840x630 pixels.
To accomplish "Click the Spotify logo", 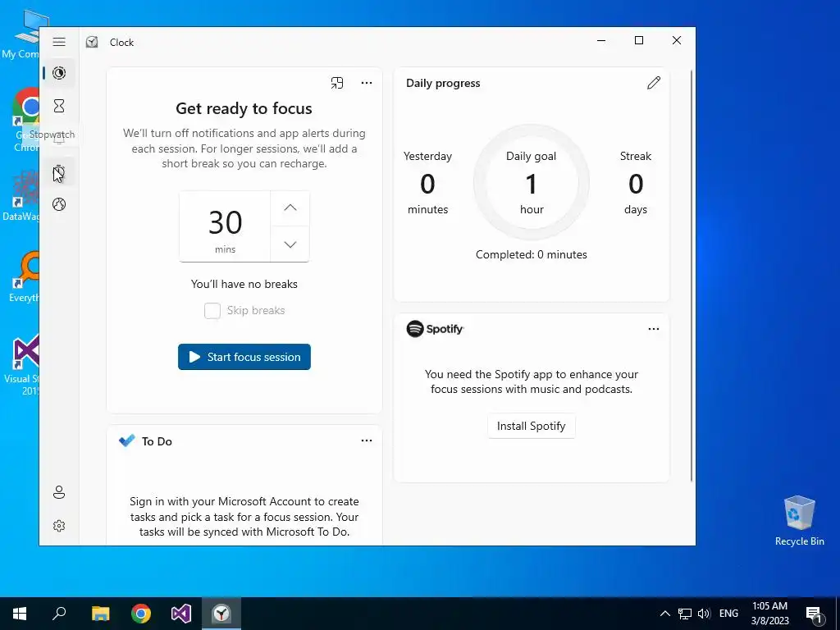I will (435, 329).
